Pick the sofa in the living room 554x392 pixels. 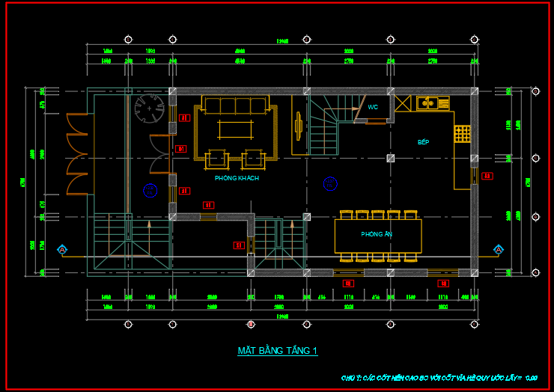[x=236, y=105]
